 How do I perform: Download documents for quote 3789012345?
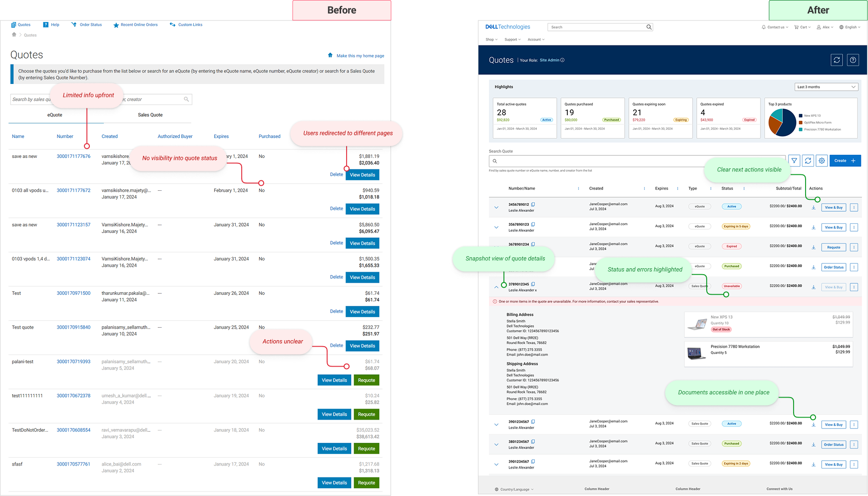(x=814, y=287)
